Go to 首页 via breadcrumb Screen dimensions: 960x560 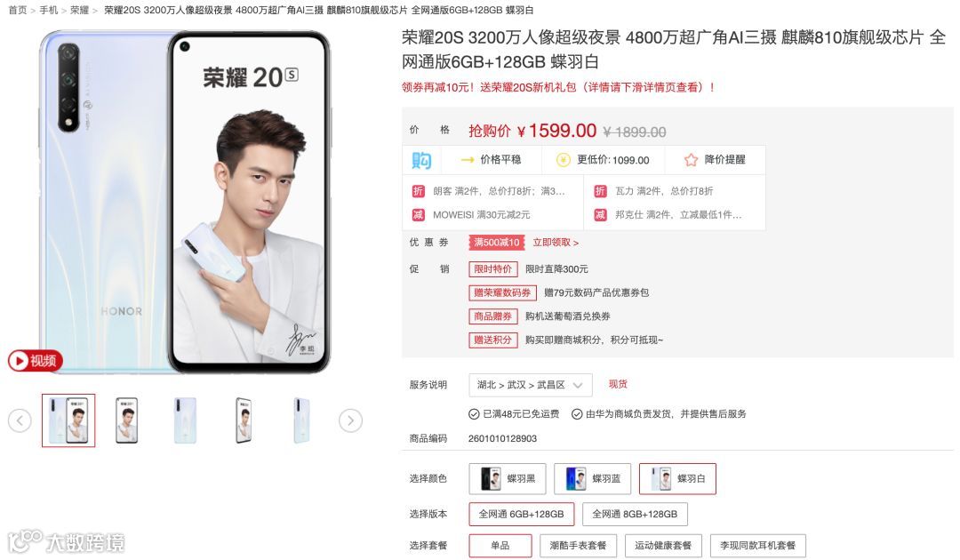click(17, 10)
